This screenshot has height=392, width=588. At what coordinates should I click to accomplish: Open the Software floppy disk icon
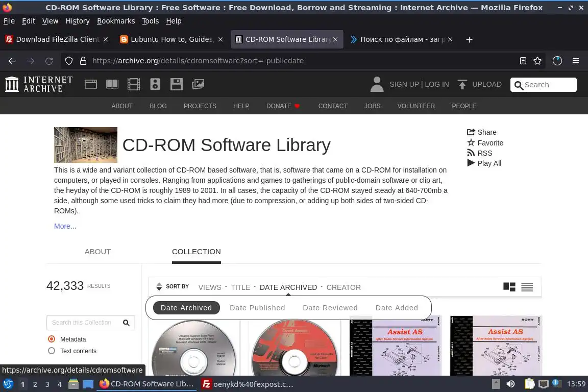176,84
